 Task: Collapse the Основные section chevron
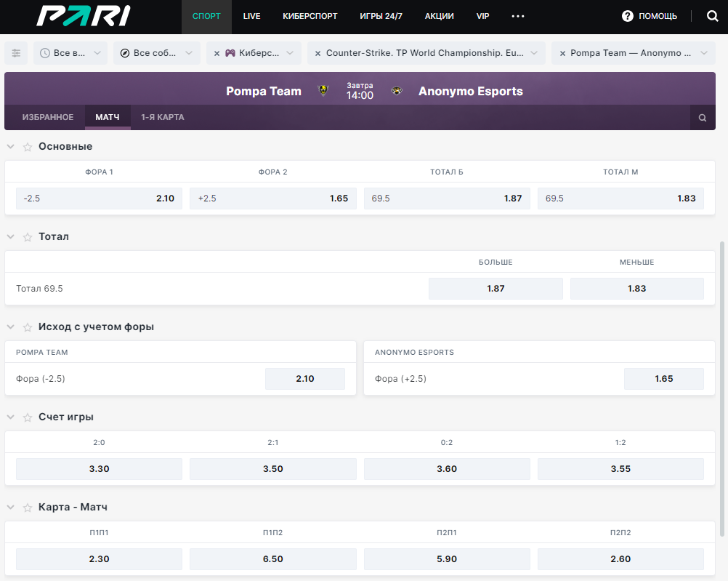coord(11,146)
